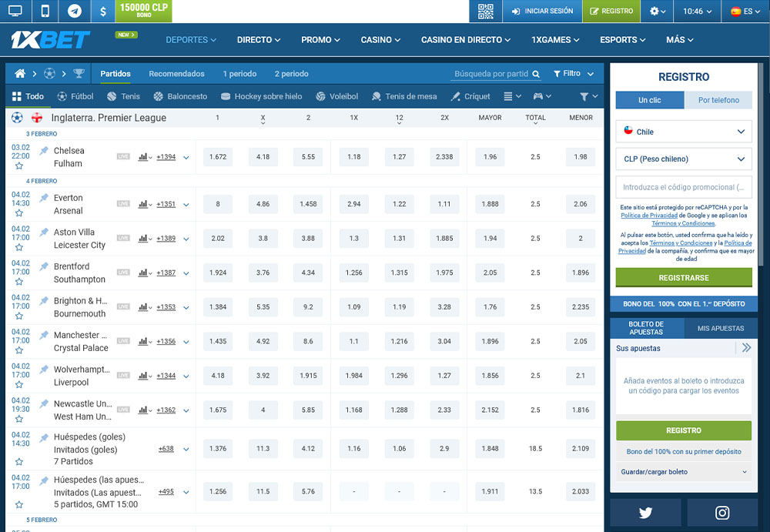Viewport: 770px width, 532px height.
Task: Select the Tenis sport filter
Action: [x=124, y=96]
